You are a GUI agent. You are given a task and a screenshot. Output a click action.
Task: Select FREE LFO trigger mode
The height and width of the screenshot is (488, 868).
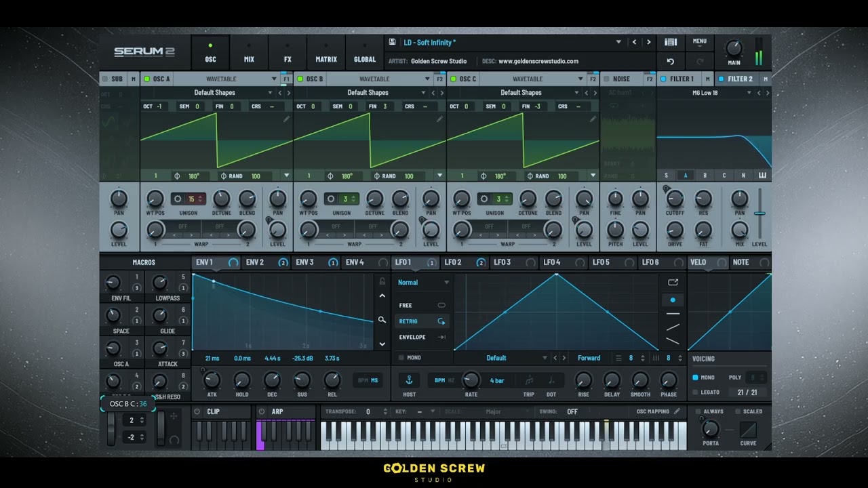pyautogui.click(x=422, y=306)
